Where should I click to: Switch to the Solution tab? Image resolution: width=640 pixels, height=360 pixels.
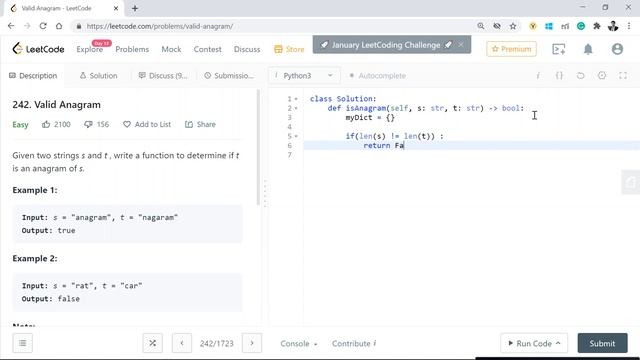[x=98, y=76]
